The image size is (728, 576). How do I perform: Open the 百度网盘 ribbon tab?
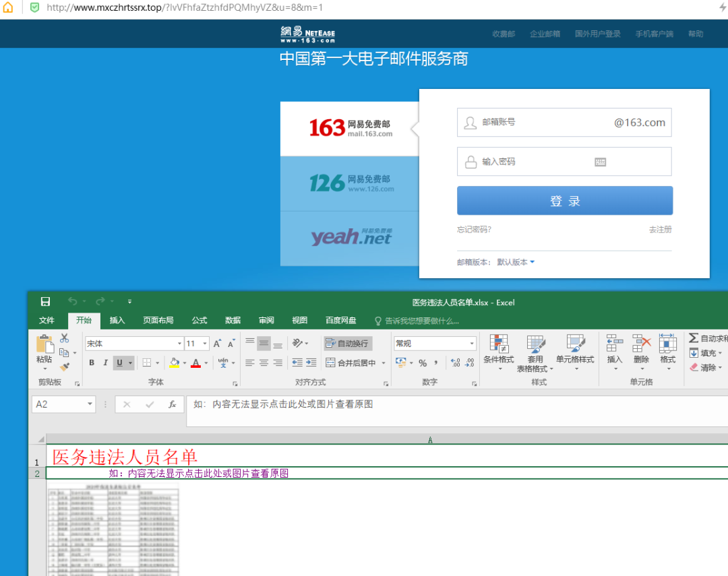pyautogui.click(x=341, y=320)
